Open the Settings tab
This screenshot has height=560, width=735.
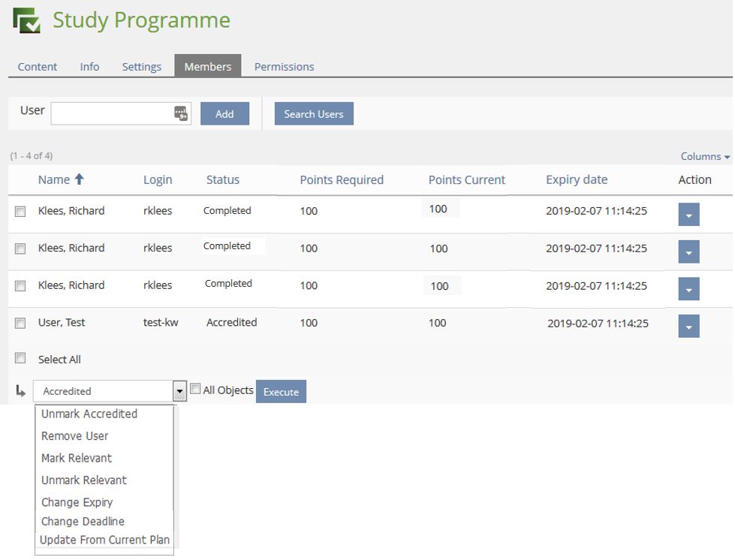(x=141, y=67)
